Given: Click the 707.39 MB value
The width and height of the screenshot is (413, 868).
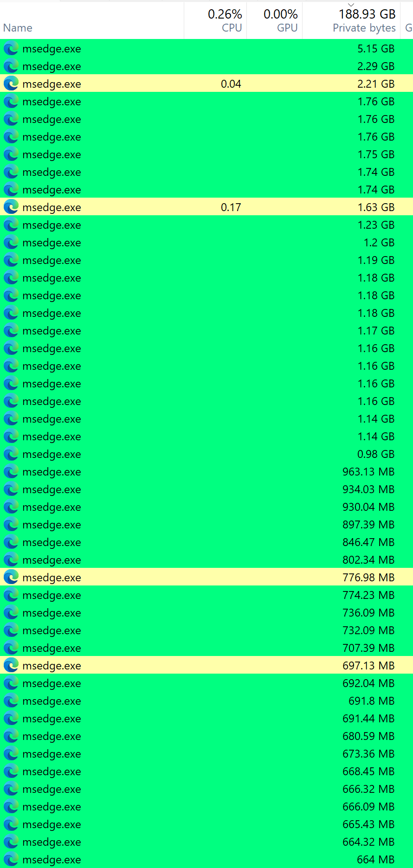Looking at the screenshot, I should pos(368,648).
